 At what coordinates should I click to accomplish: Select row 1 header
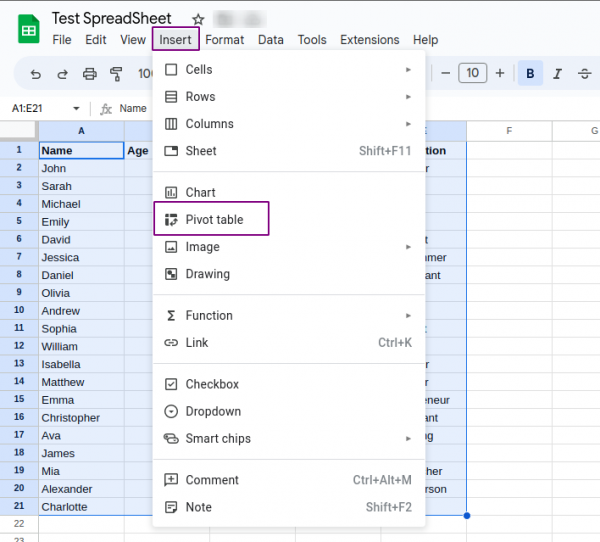pos(19,150)
